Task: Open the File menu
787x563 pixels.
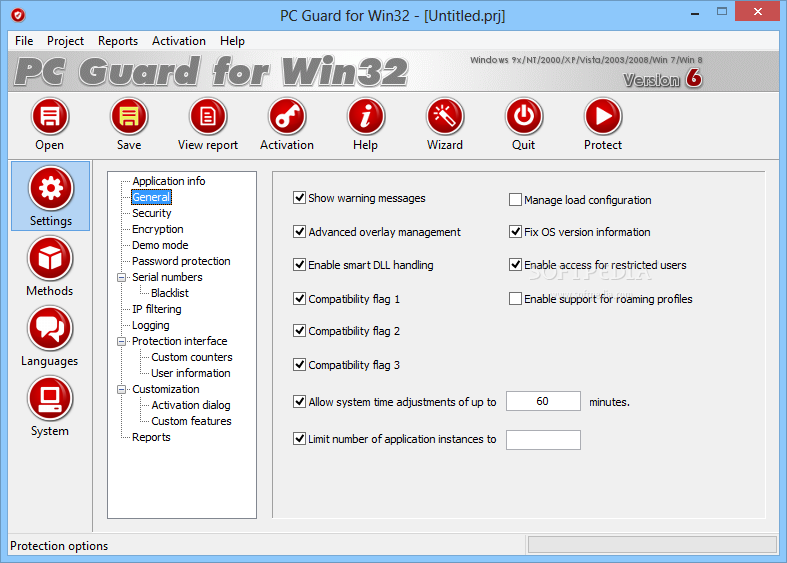Action: click(24, 41)
